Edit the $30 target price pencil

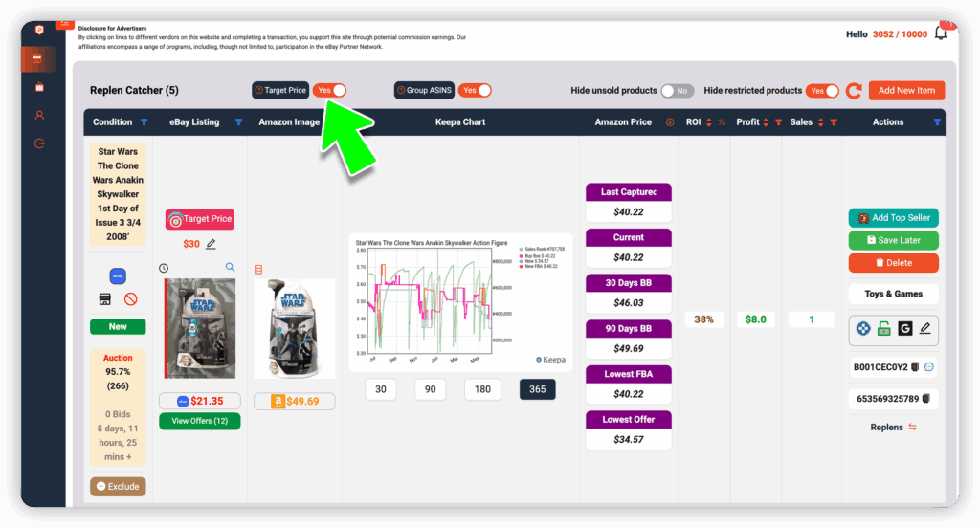[x=212, y=244]
